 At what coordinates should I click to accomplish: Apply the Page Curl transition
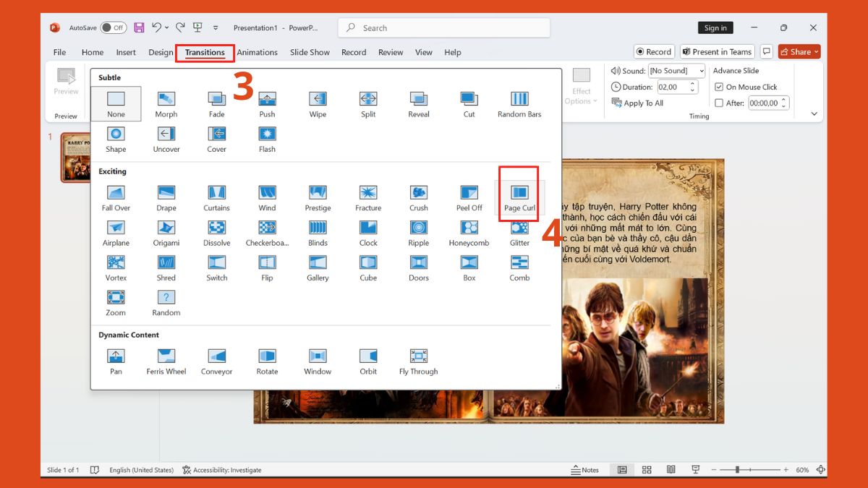518,196
